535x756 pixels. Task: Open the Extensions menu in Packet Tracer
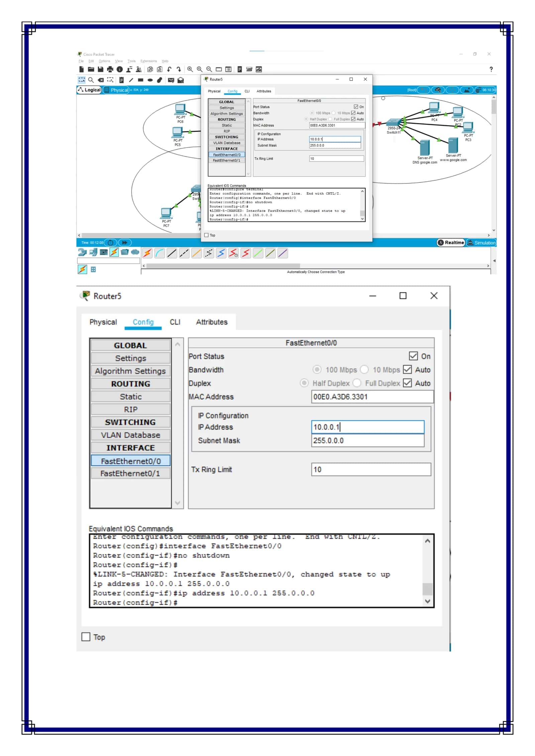pyautogui.click(x=148, y=61)
